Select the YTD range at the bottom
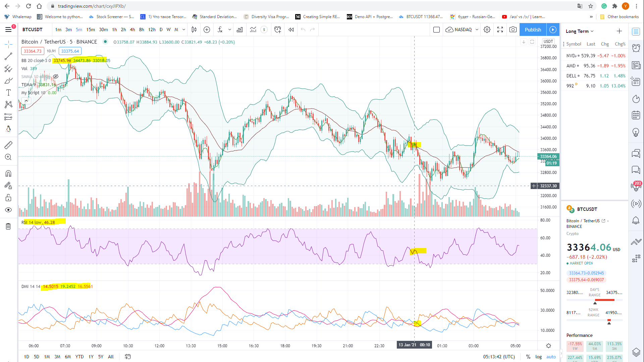 79,357
